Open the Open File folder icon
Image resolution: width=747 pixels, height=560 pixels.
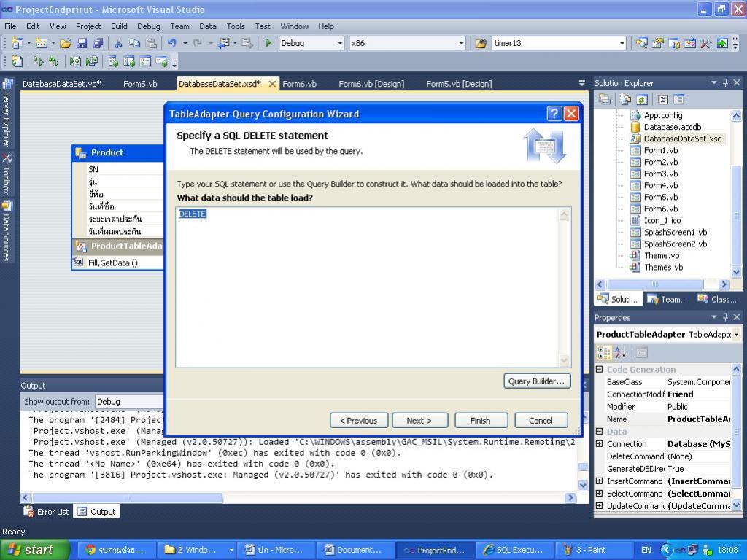66,43
